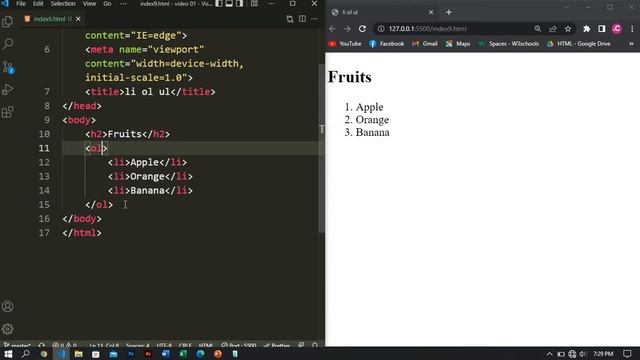Reload the page in Chrome
The height and width of the screenshot is (360, 640).
(x=362, y=29)
